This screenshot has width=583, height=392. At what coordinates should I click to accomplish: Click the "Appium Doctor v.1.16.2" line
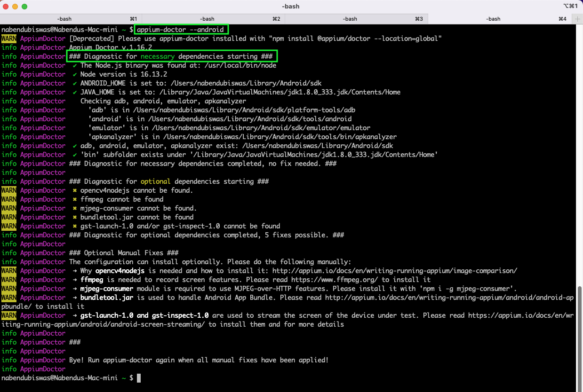pyautogui.click(x=111, y=47)
